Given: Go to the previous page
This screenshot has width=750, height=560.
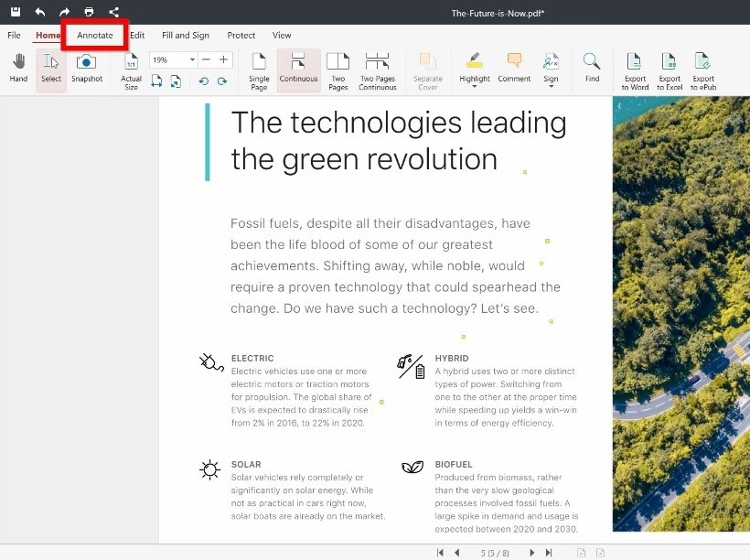Looking at the screenshot, I should pyautogui.click(x=456, y=553).
